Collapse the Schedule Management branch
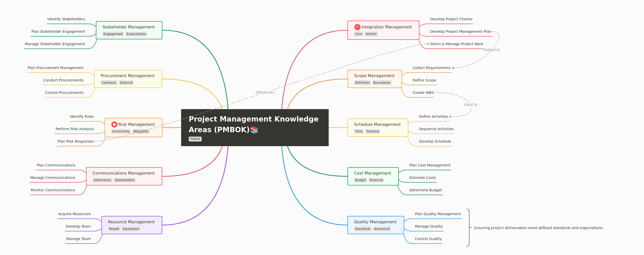The image size is (644, 255). 377,124
